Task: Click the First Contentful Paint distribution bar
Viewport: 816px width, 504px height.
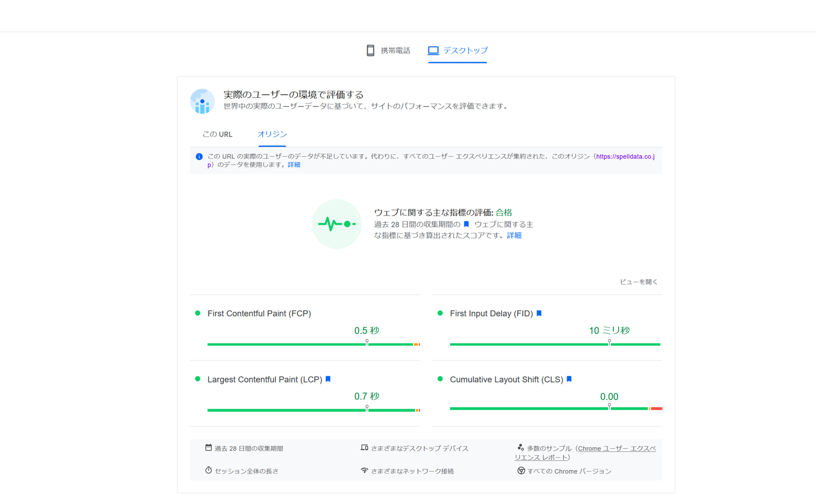Action: pos(313,344)
